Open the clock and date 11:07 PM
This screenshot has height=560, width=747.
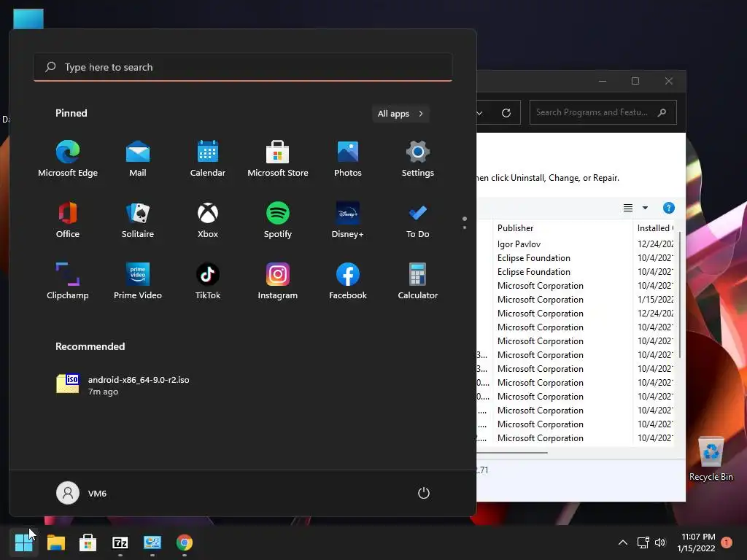[697, 542]
